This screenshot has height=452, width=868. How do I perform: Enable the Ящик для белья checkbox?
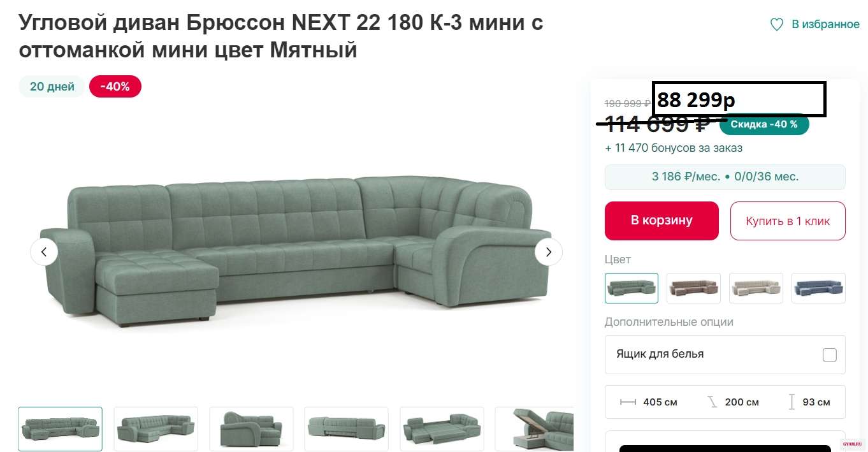point(829,355)
